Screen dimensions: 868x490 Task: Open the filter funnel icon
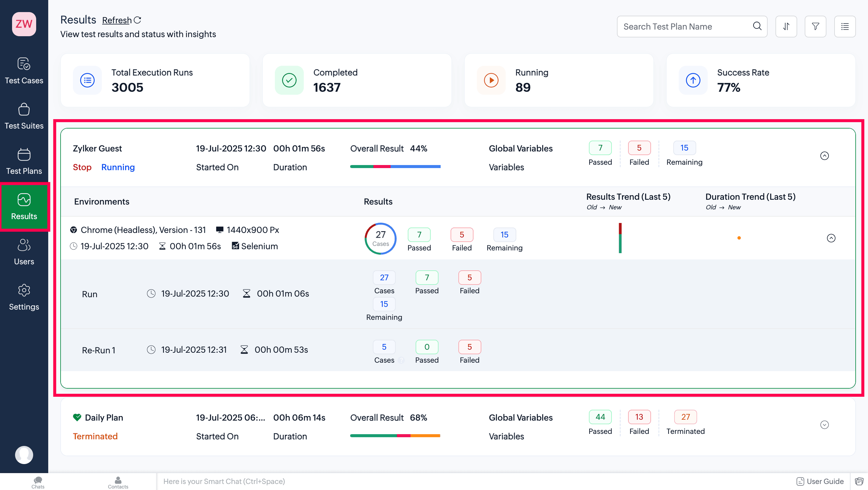(815, 26)
